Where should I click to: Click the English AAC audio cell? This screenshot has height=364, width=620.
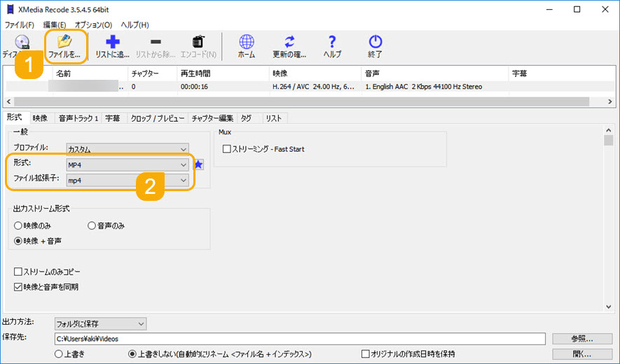coord(423,87)
